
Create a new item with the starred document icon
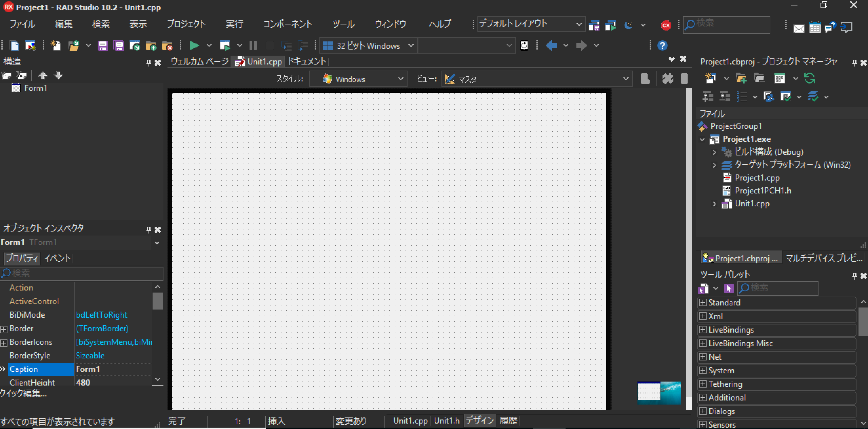(55, 45)
